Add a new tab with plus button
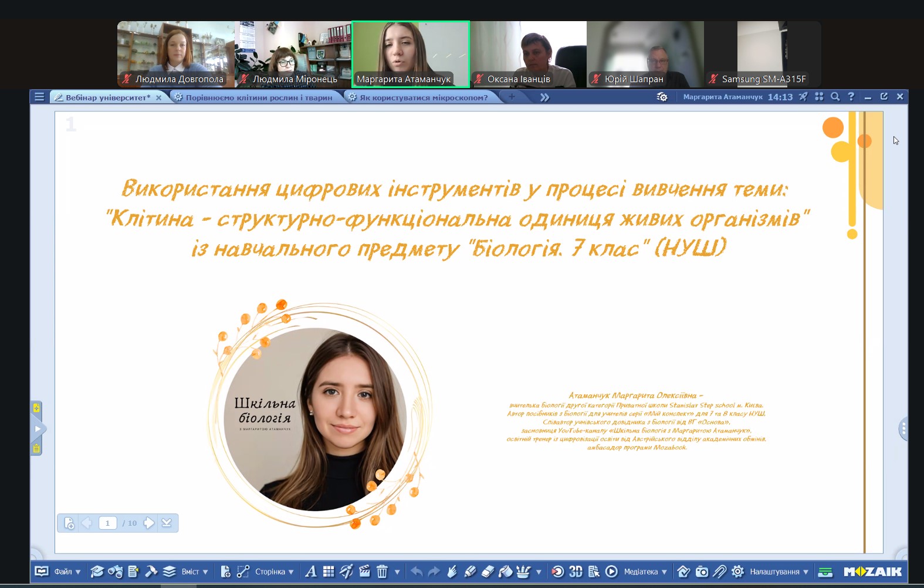 (x=512, y=97)
